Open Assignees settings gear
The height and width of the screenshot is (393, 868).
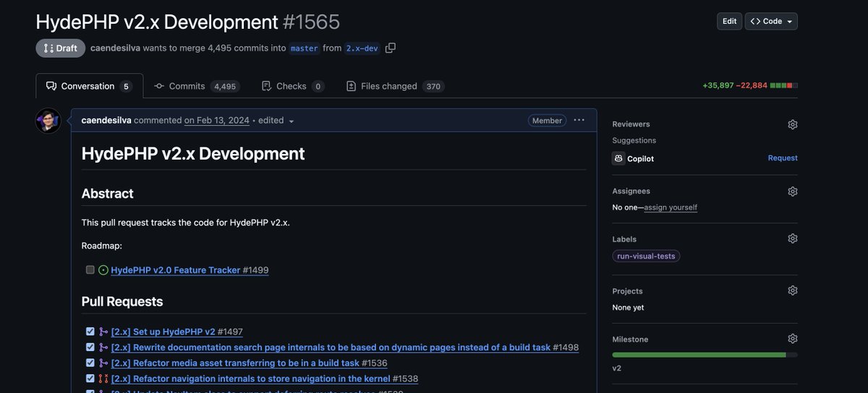click(x=793, y=191)
